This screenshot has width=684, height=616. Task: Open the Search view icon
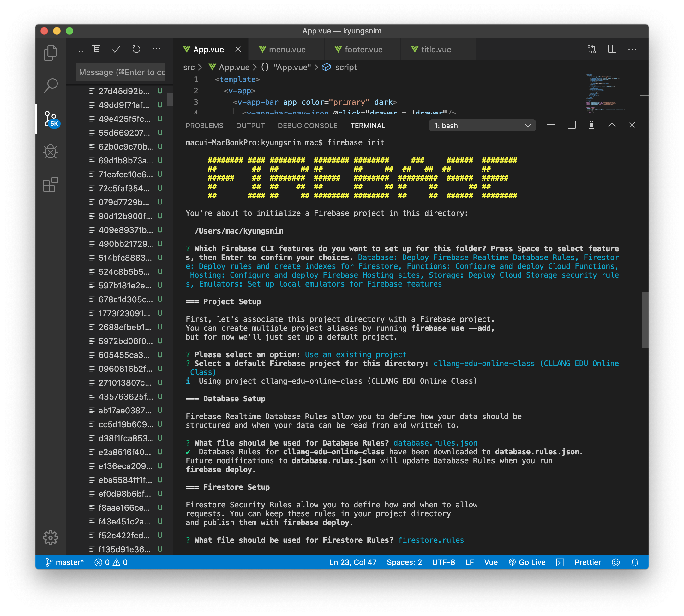click(x=51, y=86)
